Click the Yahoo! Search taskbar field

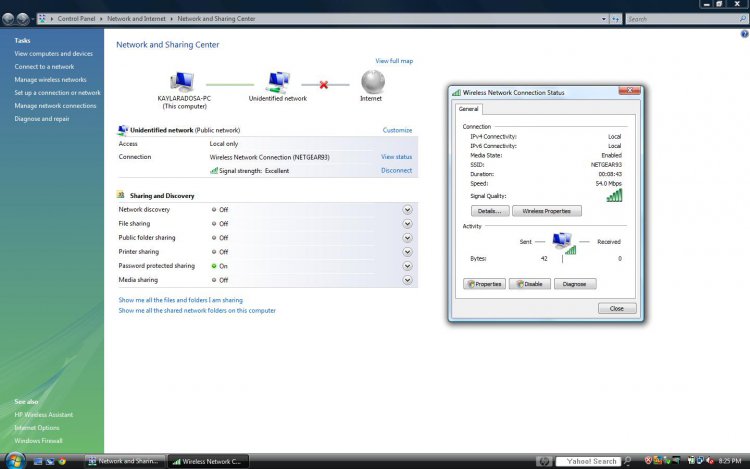point(588,461)
